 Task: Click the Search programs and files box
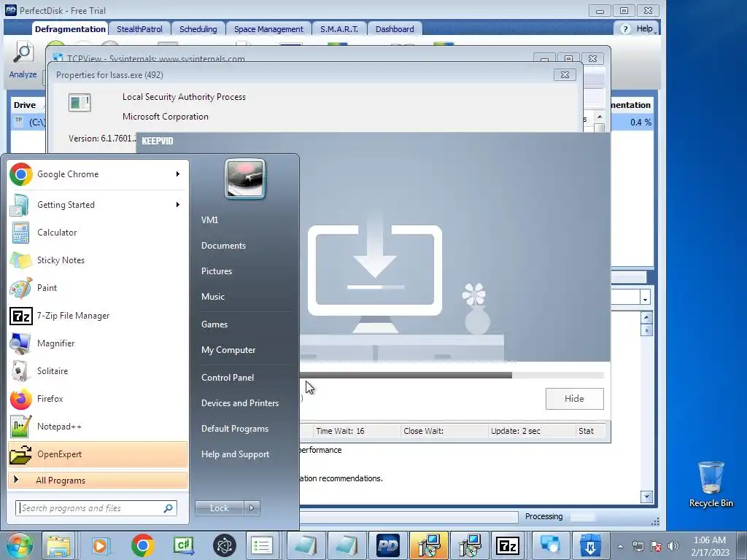pyautogui.click(x=96, y=508)
